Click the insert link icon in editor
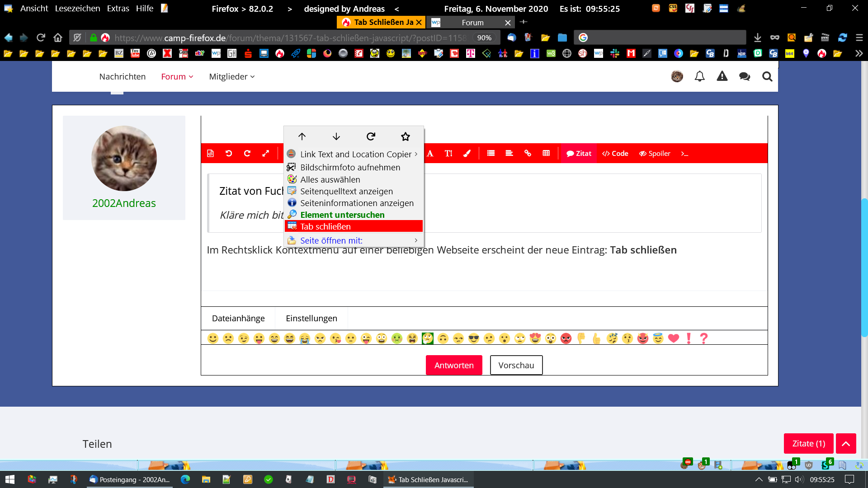 pyautogui.click(x=528, y=154)
